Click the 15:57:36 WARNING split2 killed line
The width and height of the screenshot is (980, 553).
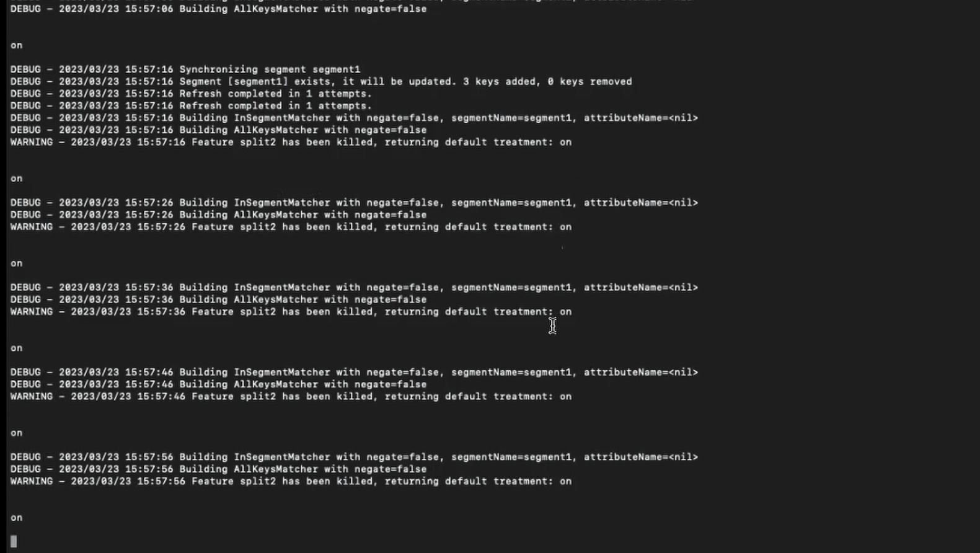(x=291, y=312)
